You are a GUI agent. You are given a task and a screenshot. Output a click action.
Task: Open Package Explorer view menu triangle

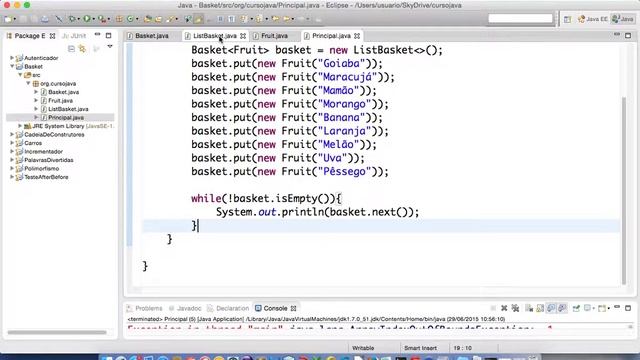point(110,47)
